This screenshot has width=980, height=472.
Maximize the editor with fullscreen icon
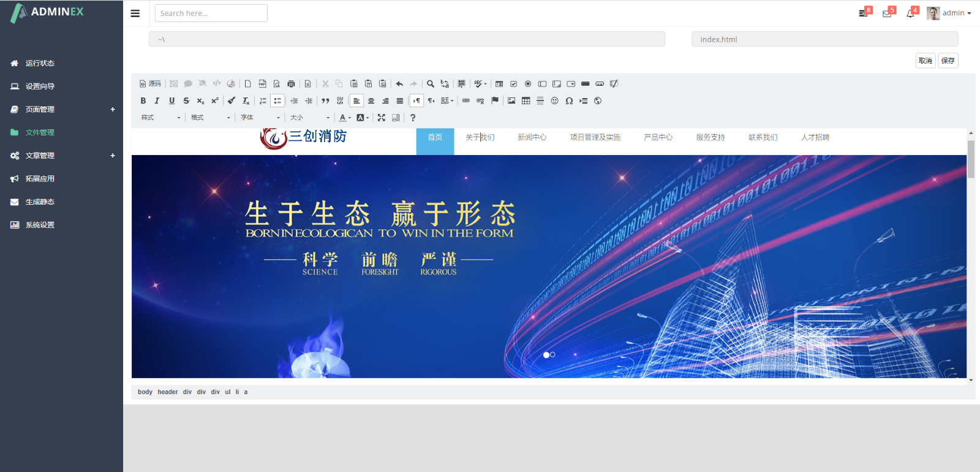point(382,118)
